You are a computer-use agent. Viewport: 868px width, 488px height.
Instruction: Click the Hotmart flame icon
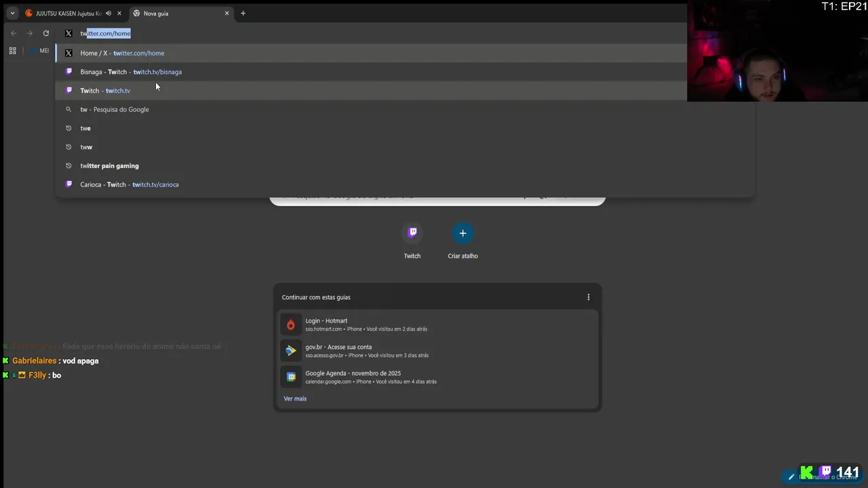click(291, 325)
